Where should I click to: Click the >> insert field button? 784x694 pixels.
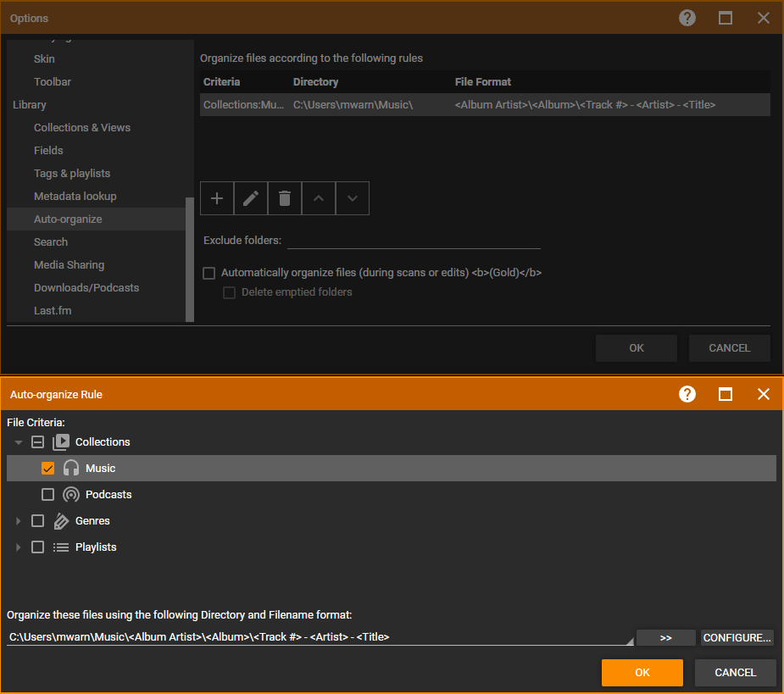665,638
